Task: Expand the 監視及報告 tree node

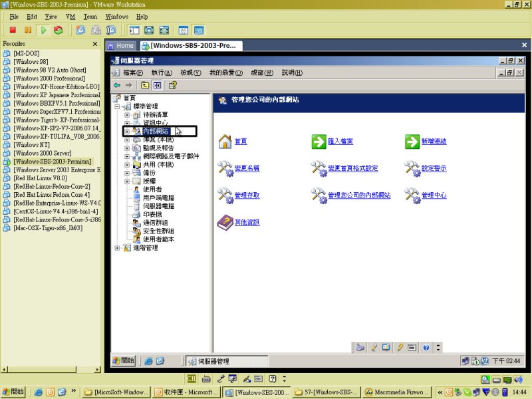Action: pyautogui.click(x=127, y=148)
